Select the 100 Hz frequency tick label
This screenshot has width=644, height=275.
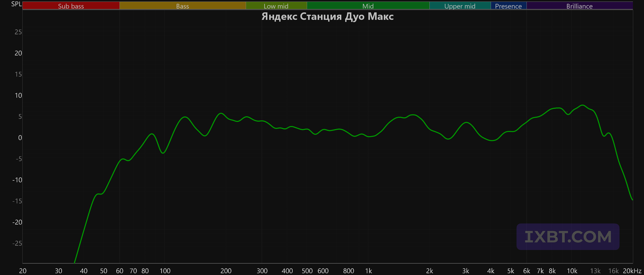click(x=165, y=271)
